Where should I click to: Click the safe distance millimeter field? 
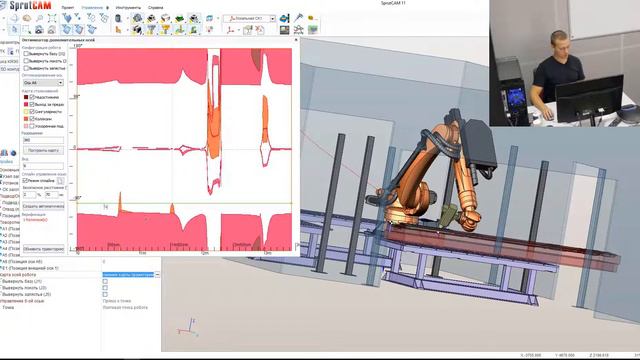click(x=51, y=195)
